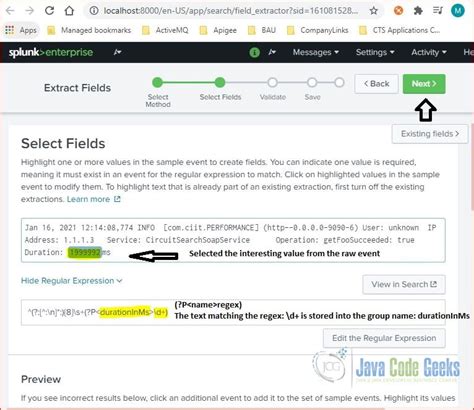The height and width of the screenshot is (410, 474).
Task: Click the page vertical scrollbar
Action: click(x=472, y=167)
